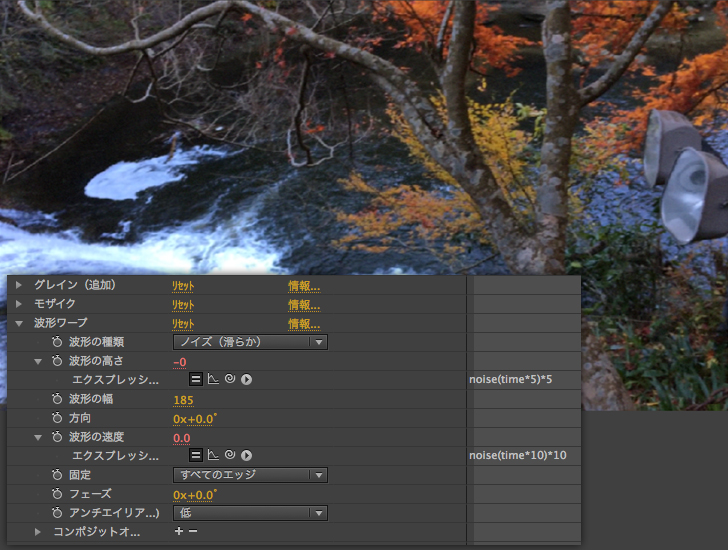Expand the グレイン（追加） effect

[18, 285]
